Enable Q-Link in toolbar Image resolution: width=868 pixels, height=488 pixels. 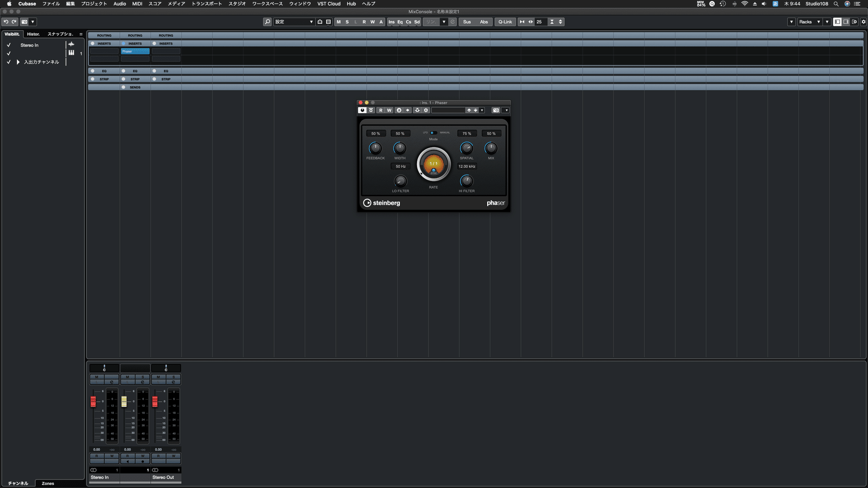coord(505,22)
